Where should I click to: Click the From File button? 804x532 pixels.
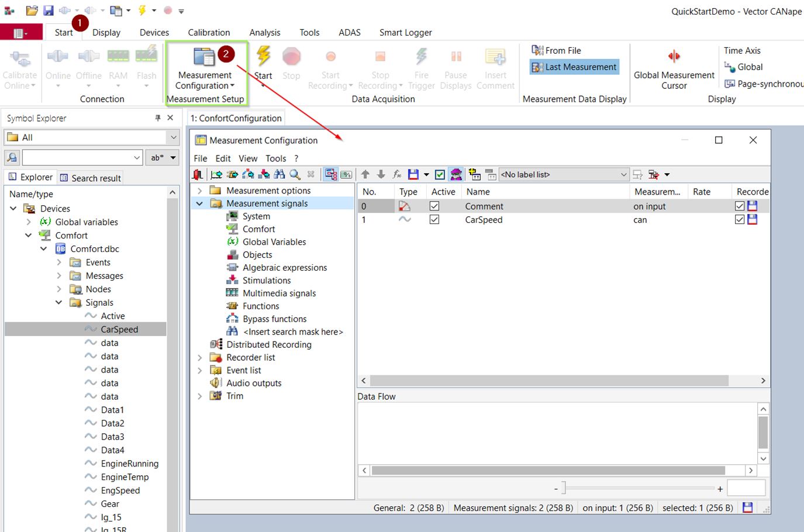pos(557,51)
